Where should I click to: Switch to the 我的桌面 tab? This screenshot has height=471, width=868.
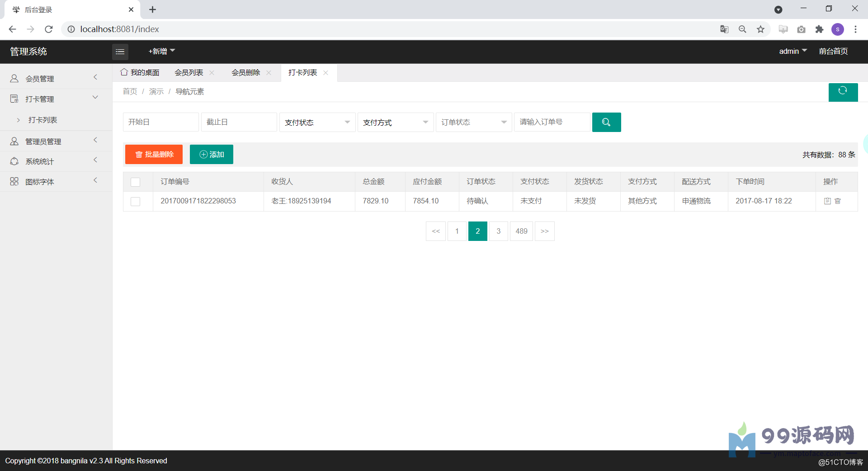140,73
